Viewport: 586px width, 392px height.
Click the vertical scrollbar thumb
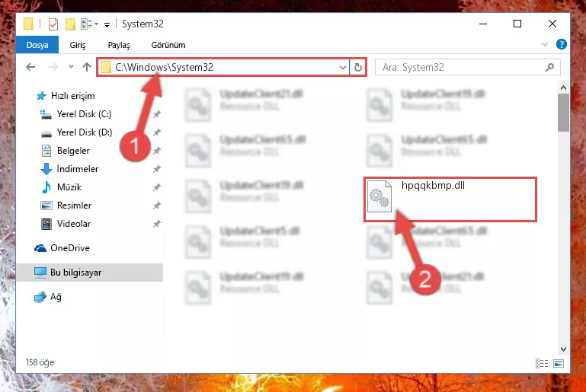[563, 113]
